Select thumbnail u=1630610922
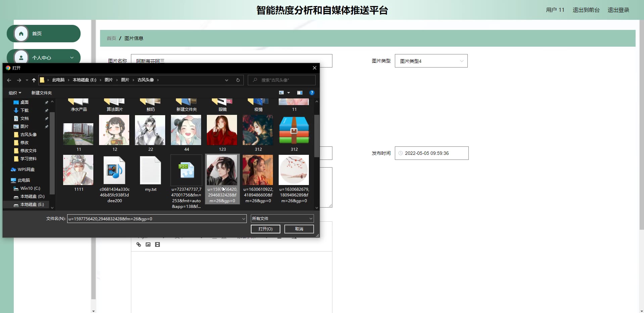 point(258,170)
